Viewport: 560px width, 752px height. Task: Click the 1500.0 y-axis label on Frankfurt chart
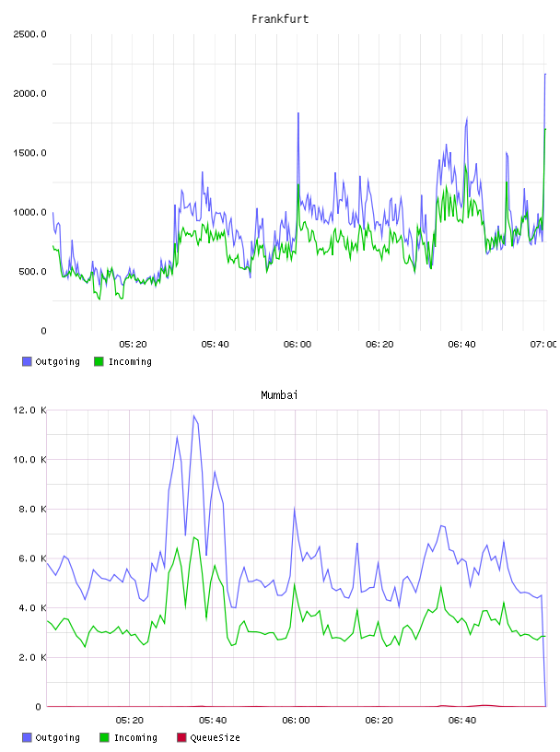pos(29,153)
